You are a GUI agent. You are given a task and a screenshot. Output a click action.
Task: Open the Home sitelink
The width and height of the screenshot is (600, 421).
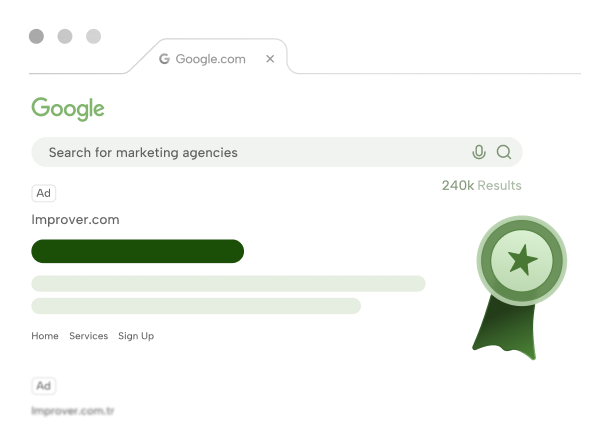[45, 336]
